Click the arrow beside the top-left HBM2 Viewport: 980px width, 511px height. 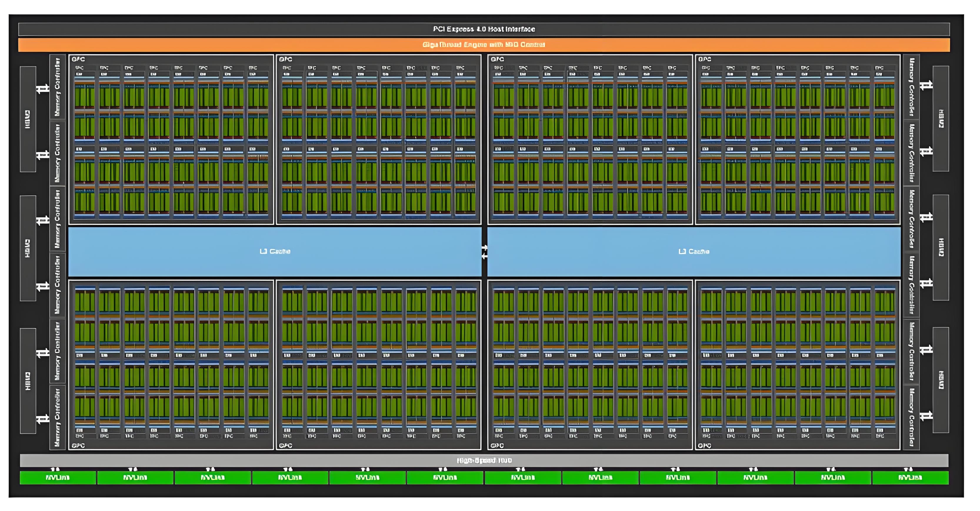pos(43,89)
